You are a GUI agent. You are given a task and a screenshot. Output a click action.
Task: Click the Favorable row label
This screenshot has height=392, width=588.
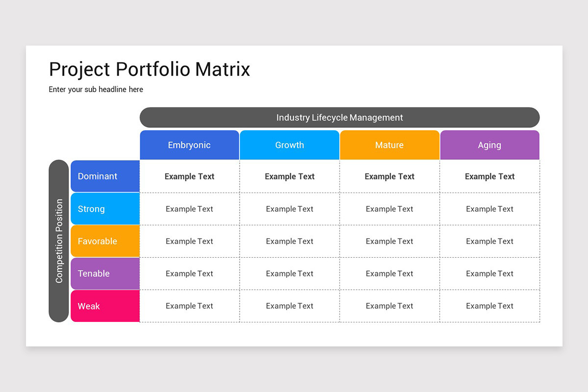tap(105, 241)
